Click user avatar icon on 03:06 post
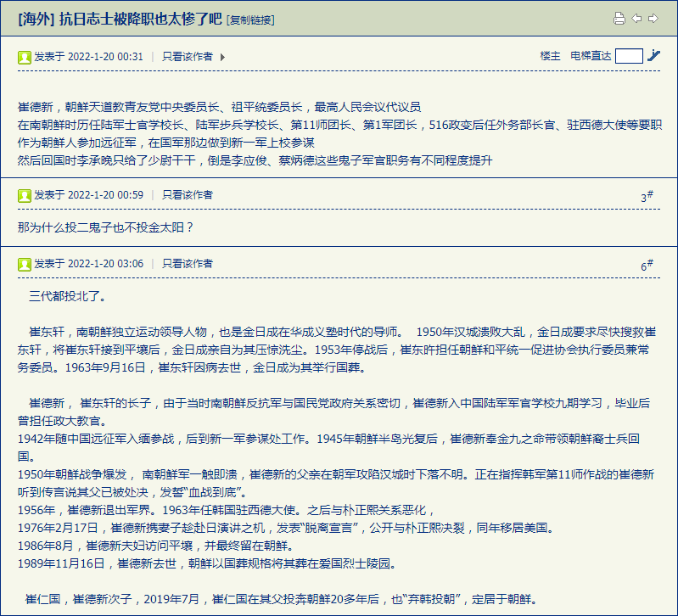Image resolution: width=678 pixels, height=616 pixels. pos(25,264)
